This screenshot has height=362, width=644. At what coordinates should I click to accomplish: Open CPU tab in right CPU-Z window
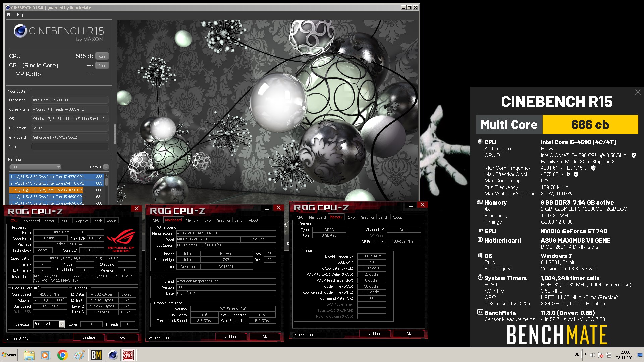coord(300,217)
